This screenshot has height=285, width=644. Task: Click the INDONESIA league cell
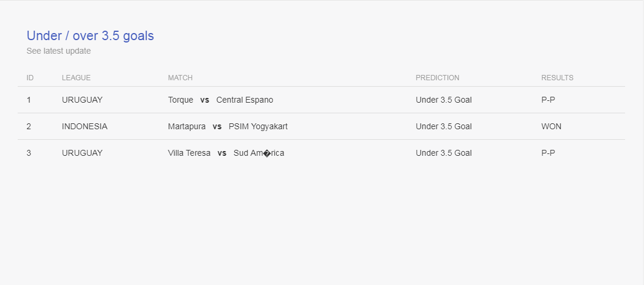pos(84,126)
